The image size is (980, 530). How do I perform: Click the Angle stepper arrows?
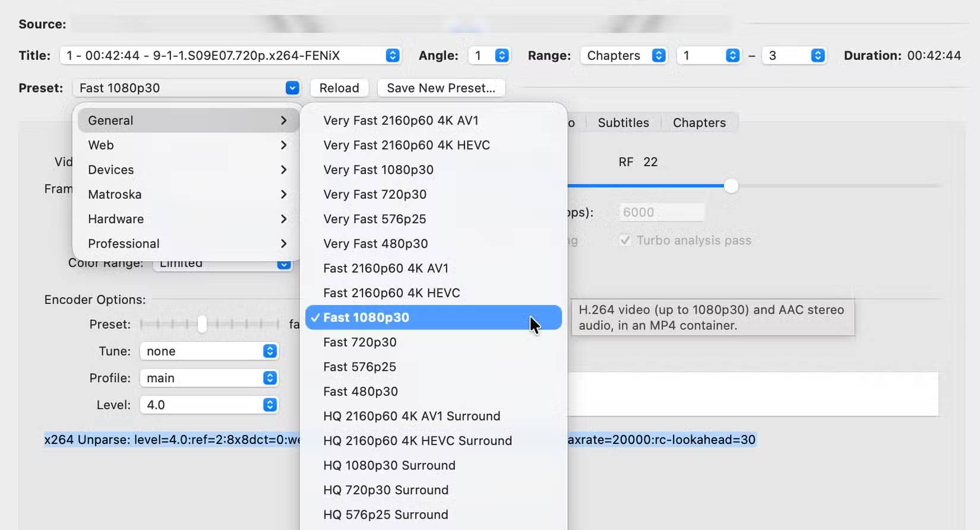pyautogui.click(x=502, y=55)
